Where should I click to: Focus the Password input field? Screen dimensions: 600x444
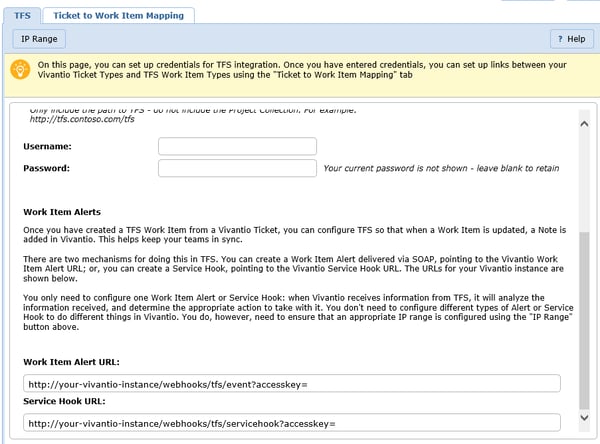(x=237, y=168)
